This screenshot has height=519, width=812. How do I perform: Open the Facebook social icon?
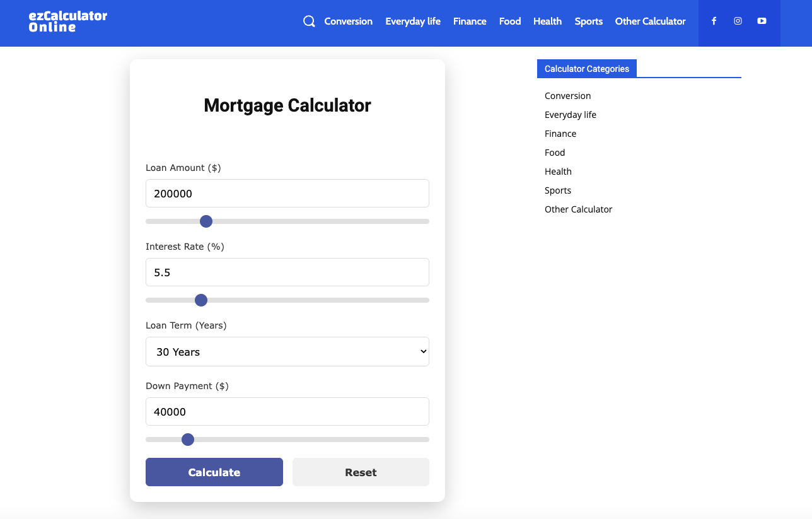(x=714, y=21)
